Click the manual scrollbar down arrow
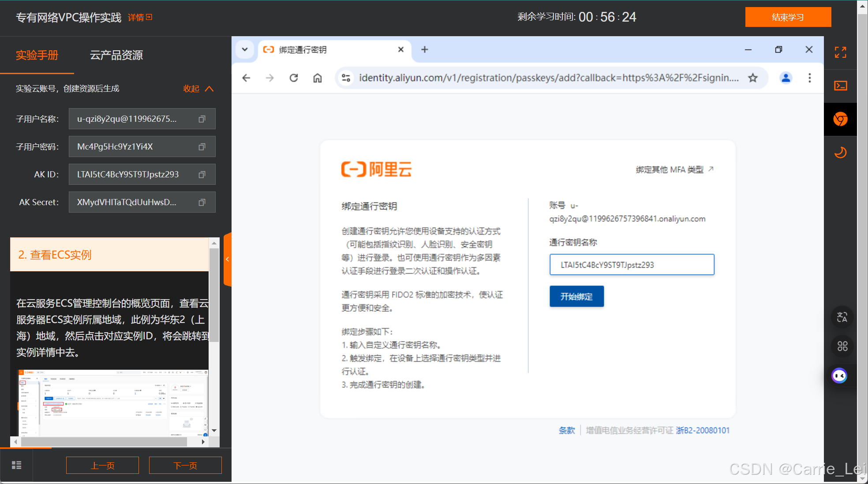 pos(214,430)
